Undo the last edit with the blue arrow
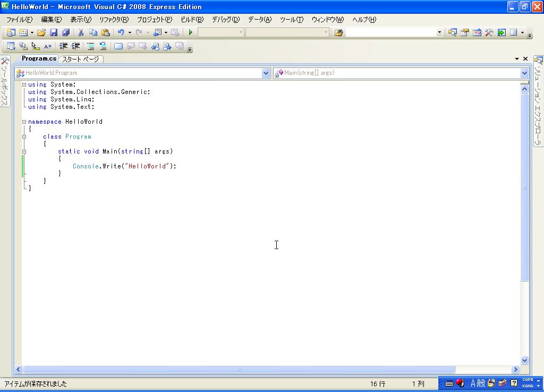The height and width of the screenshot is (392, 544). pyautogui.click(x=121, y=32)
